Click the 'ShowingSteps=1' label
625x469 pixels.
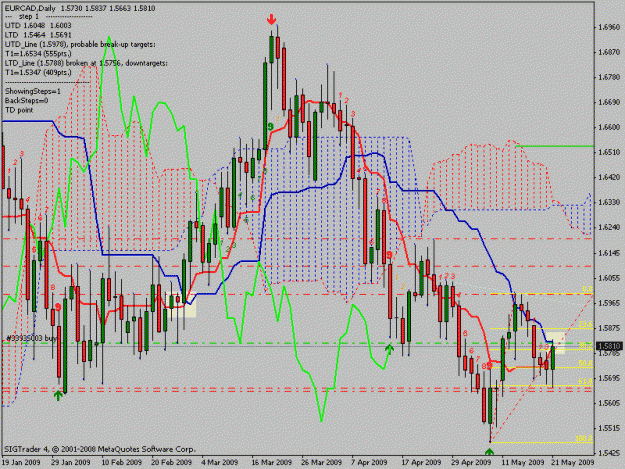point(33,91)
